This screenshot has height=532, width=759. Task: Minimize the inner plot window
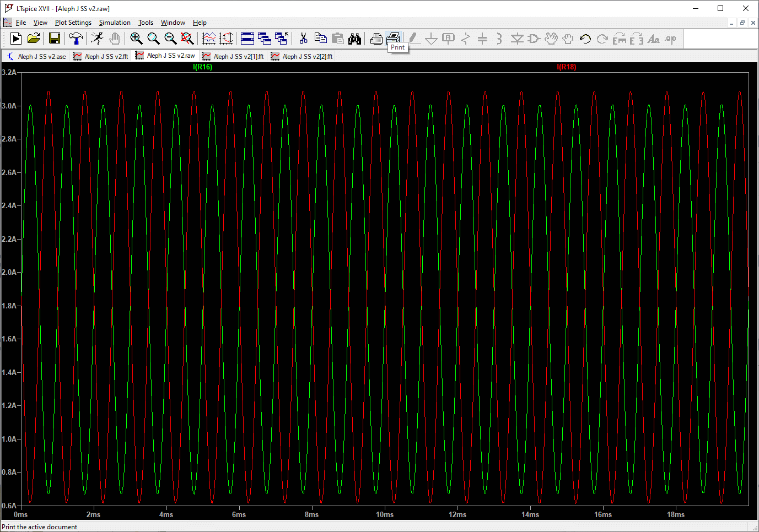(x=731, y=23)
